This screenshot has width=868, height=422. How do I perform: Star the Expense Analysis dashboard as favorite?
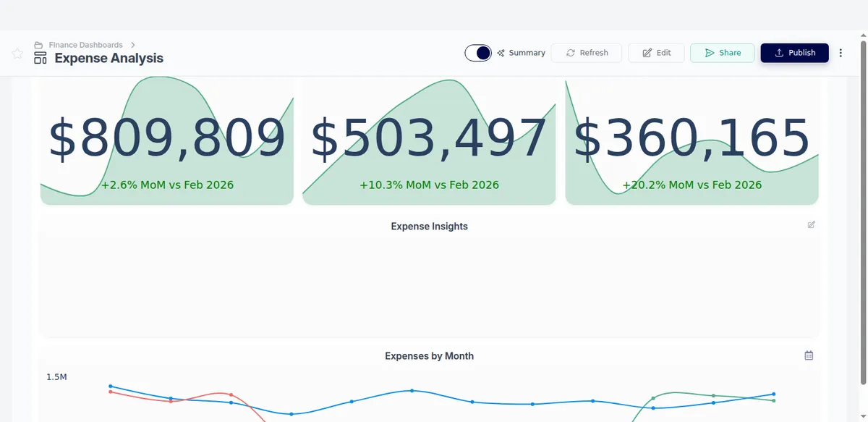tap(17, 54)
